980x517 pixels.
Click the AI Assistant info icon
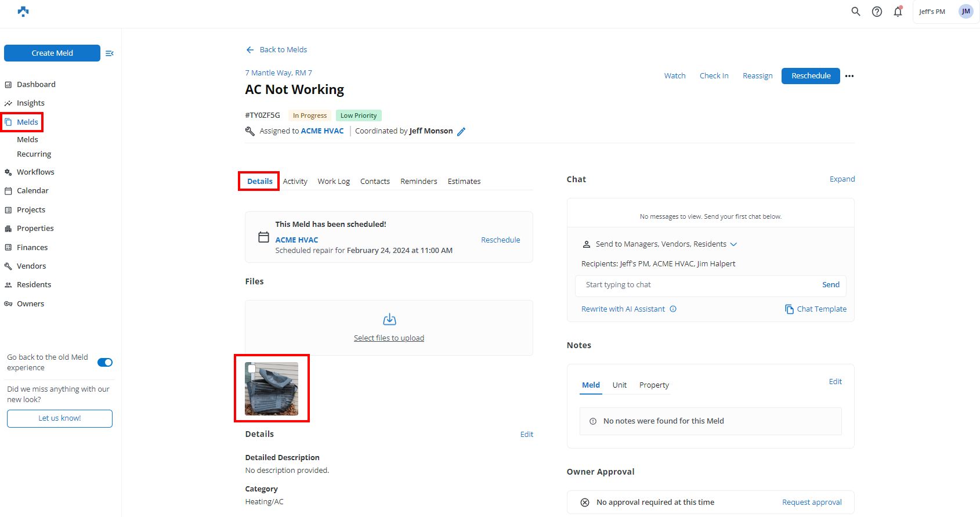673,309
